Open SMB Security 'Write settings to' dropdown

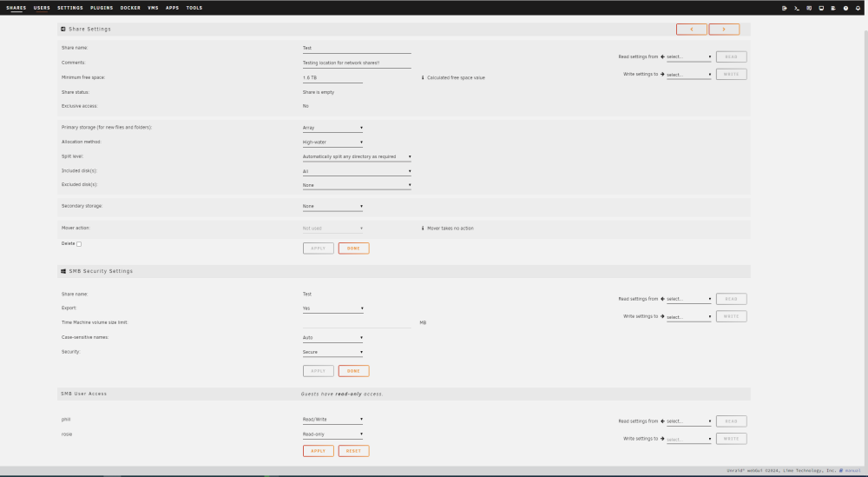[688, 317]
